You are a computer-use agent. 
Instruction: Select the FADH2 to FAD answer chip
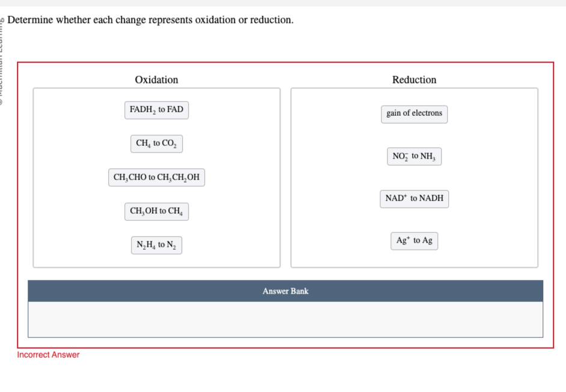(156, 110)
